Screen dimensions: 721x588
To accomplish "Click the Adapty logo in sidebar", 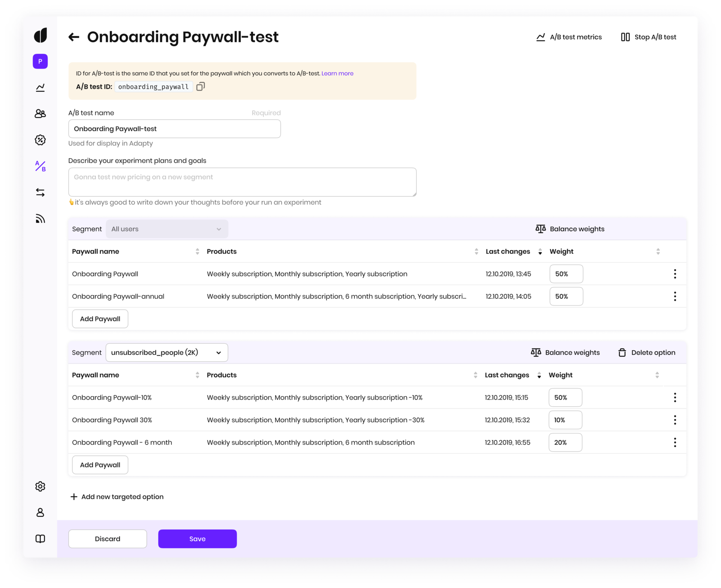I will point(40,35).
